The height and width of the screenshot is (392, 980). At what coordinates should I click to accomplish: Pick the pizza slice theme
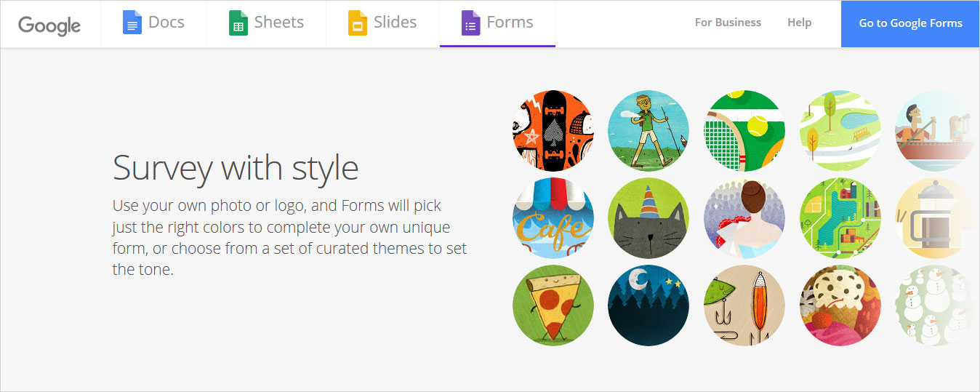553,305
